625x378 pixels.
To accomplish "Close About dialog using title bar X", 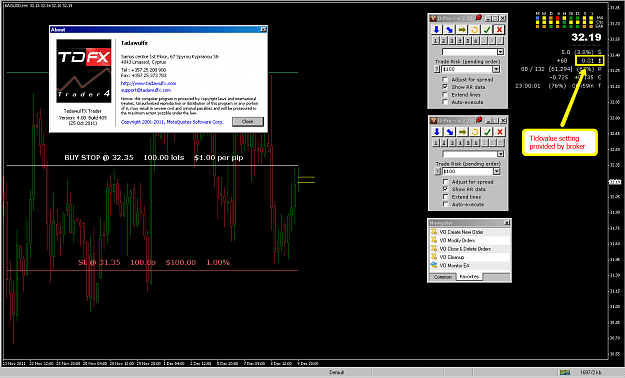I will click(x=263, y=30).
